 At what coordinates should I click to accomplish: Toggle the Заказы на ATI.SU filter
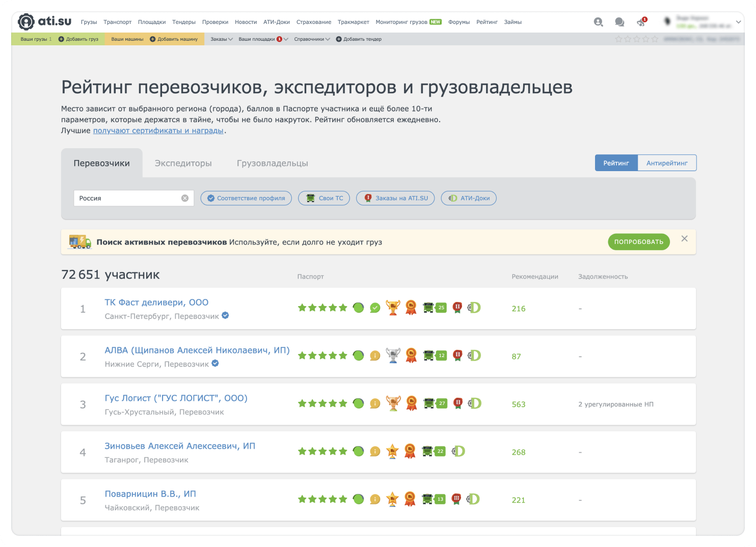point(395,198)
